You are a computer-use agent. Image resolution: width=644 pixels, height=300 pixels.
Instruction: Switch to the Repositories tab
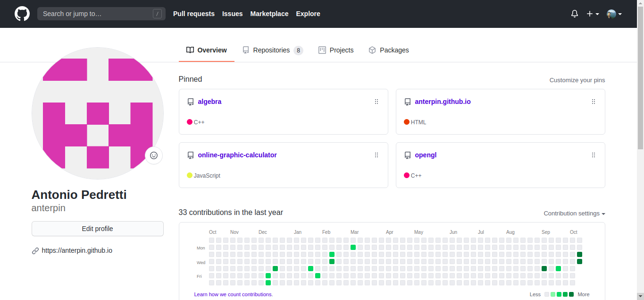point(272,50)
